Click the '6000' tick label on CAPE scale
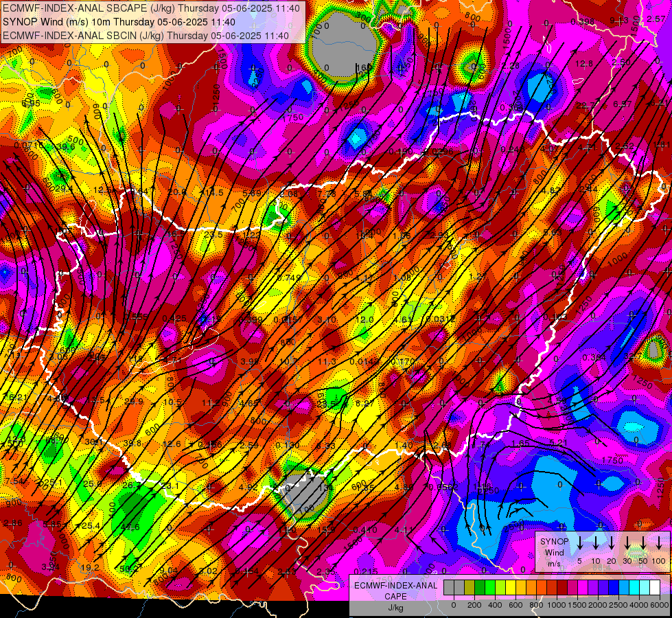Image resolution: width=672 pixels, height=618 pixels. (x=660, y=605)
